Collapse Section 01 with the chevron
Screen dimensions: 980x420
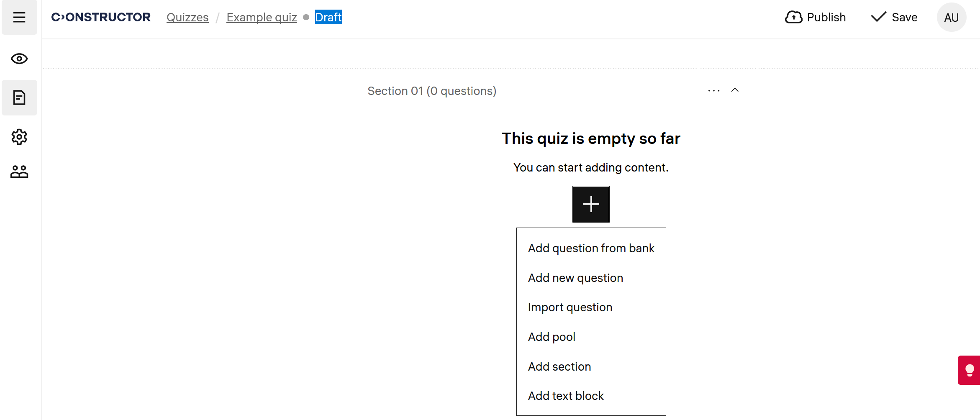coord(735,90)
